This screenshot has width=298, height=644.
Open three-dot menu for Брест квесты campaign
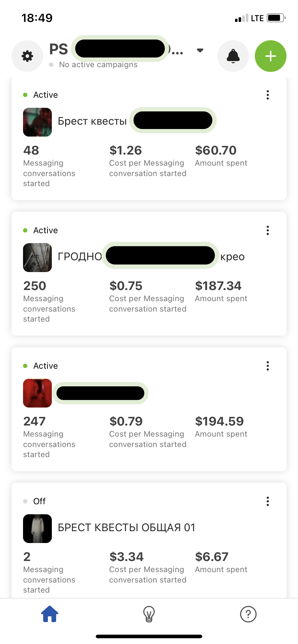pos(268,95)
